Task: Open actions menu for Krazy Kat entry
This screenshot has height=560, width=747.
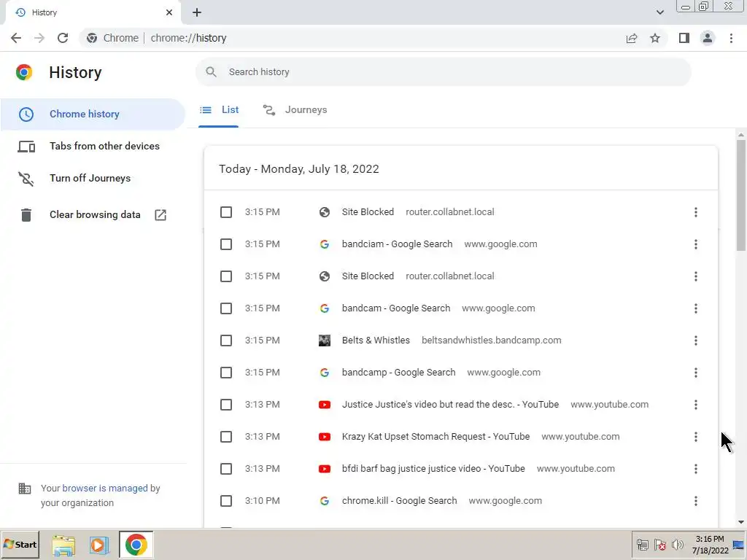Action: tap(695, 437)
